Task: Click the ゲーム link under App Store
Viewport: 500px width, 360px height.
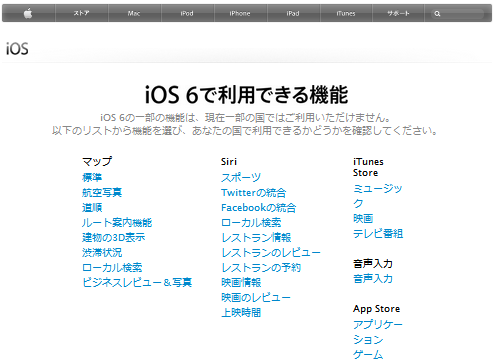Action: [x=368, y=354]
